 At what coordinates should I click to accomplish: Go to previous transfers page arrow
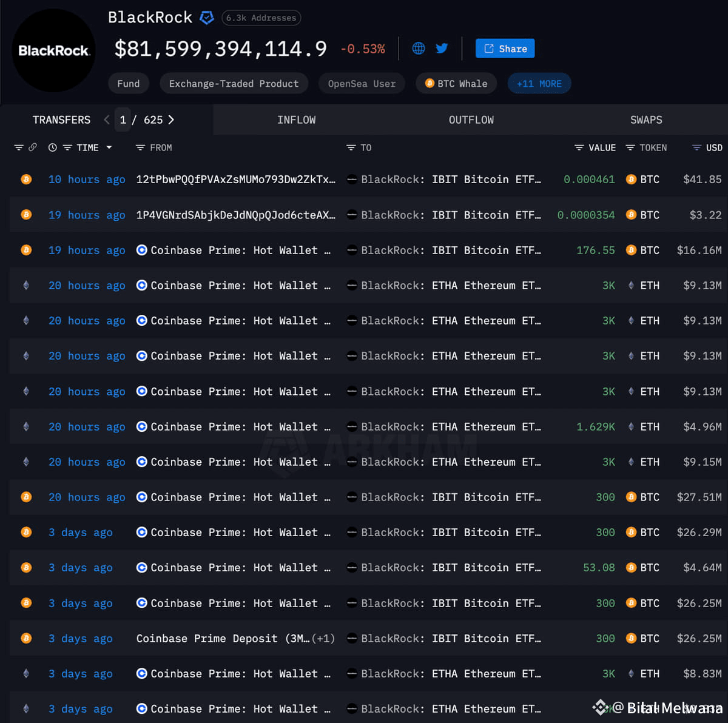[107, 119]
